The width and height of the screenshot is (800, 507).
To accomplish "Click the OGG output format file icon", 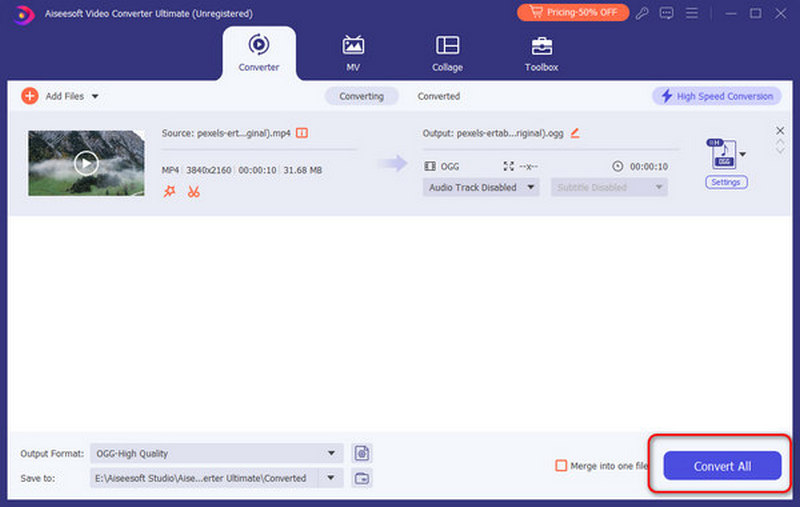I will pyautogui.click(x=722, y=154).
